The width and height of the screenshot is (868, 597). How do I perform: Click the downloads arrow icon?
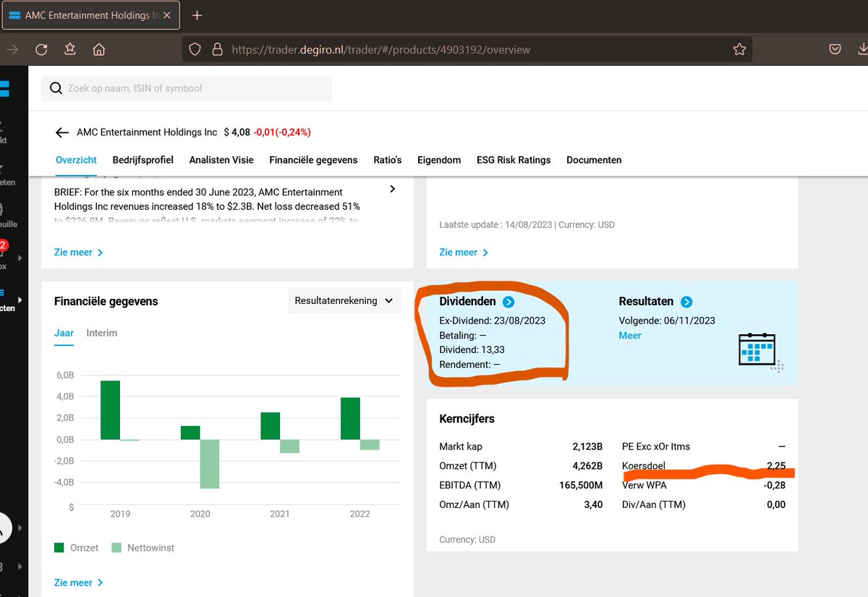tap(862, 49)
